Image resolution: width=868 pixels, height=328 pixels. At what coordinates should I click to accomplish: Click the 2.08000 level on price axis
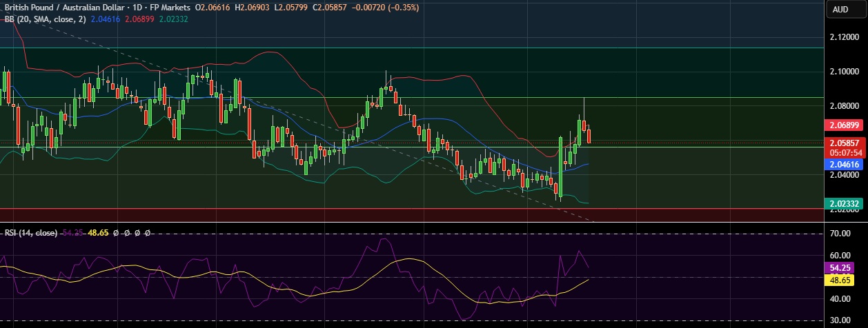pos(845,106)
